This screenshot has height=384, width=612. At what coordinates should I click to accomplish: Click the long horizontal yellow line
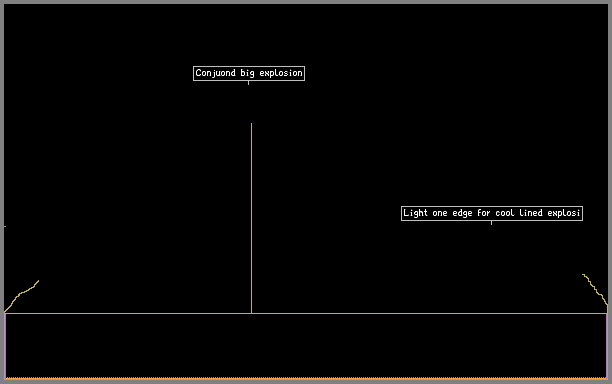(x=306, y=313)
